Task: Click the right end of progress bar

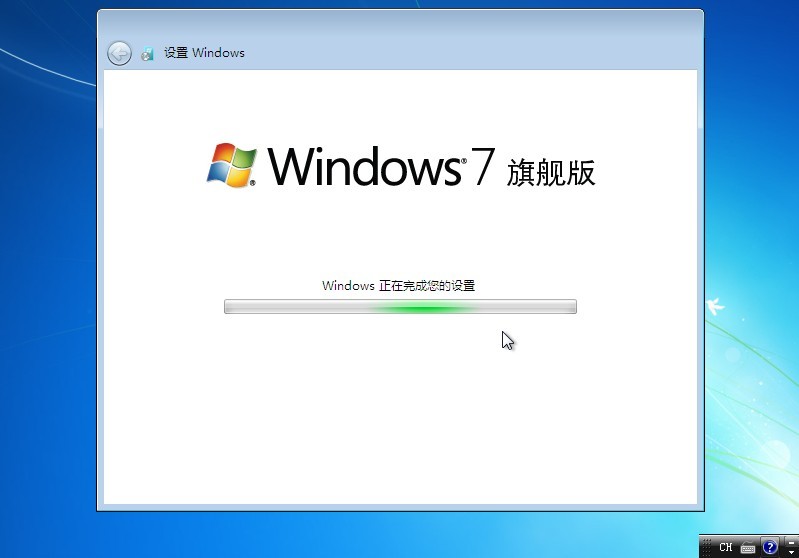Action: coord(571,307)
